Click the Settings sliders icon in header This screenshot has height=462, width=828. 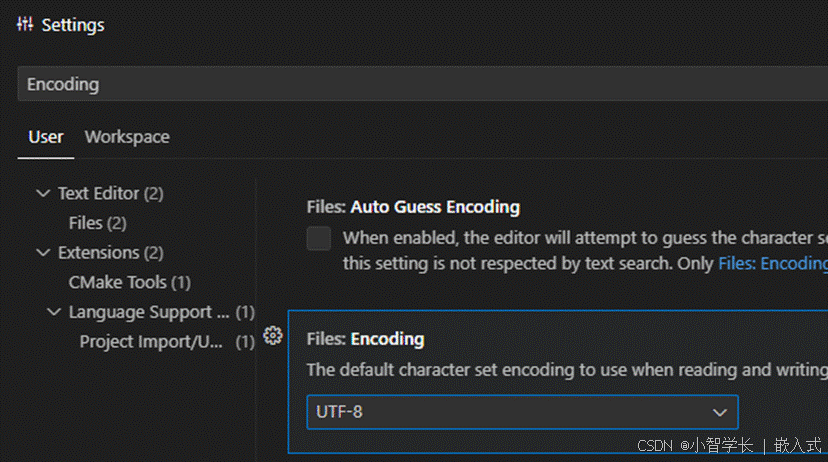pos(25,23)
